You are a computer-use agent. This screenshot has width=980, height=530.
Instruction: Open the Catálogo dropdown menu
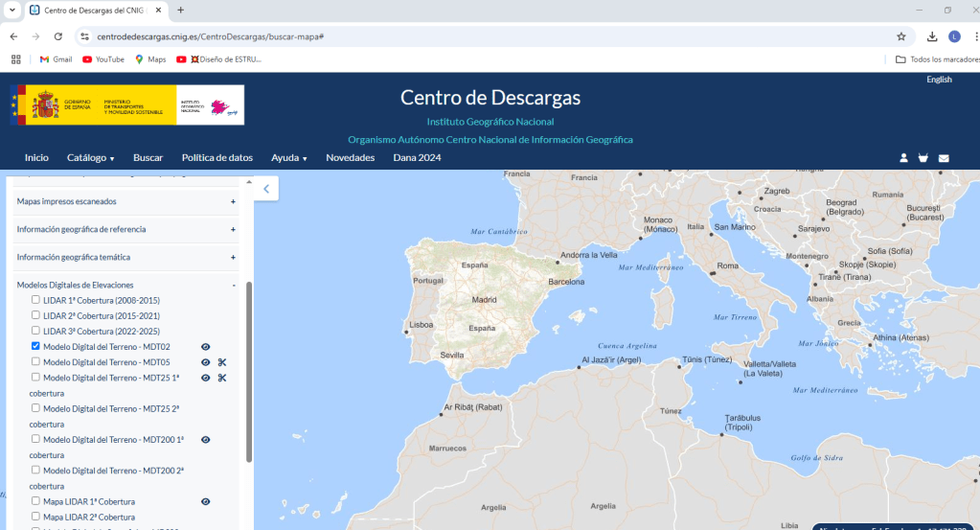(x=90, y=157)
